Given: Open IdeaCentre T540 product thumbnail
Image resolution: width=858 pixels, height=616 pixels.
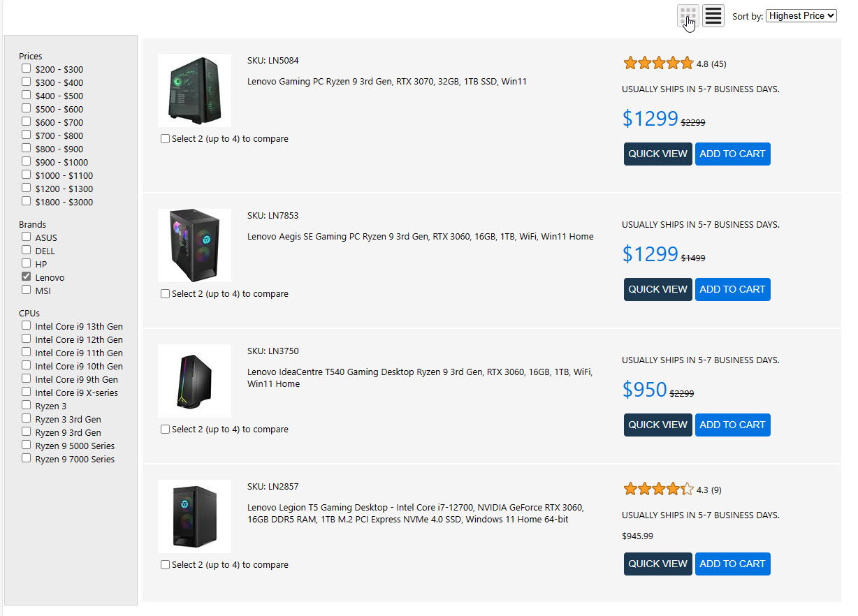Looking at the screenshot, I should [194, 381].
